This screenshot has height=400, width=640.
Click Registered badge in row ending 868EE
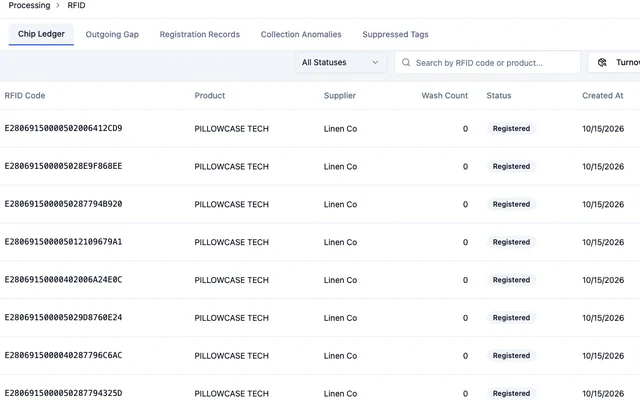[x=511, y=167]
